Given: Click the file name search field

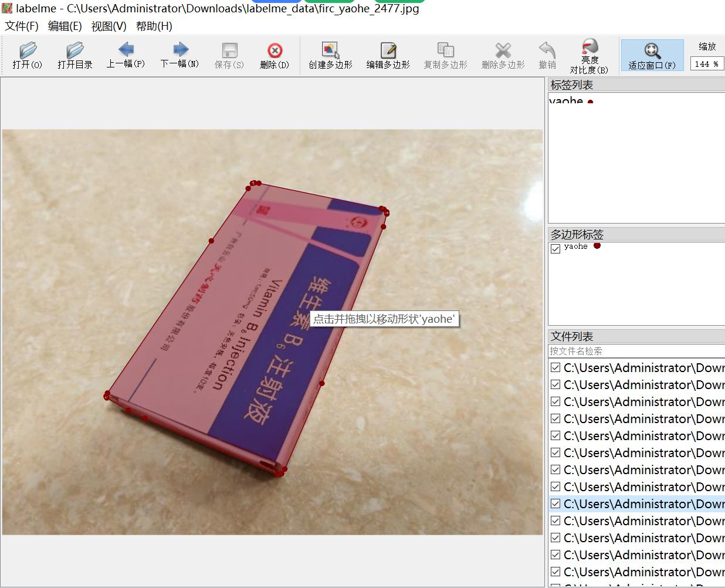Looking at the screenshot, I should point(636,351).
